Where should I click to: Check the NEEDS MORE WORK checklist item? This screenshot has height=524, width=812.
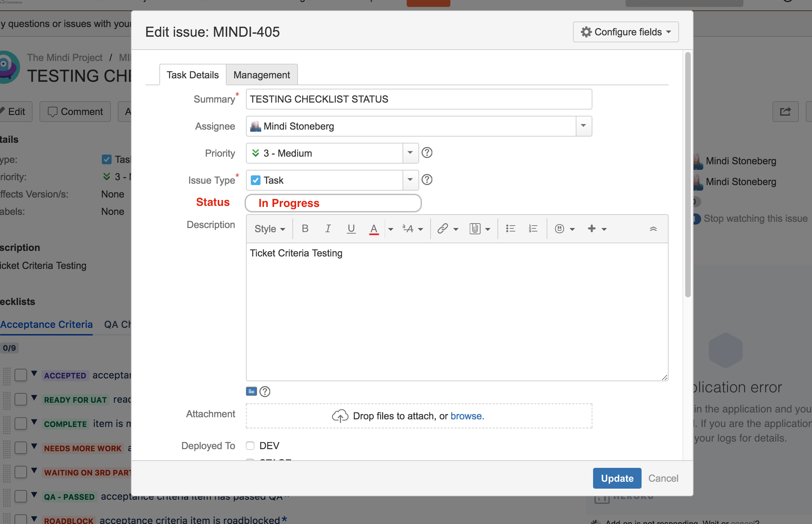coord(21,448)
